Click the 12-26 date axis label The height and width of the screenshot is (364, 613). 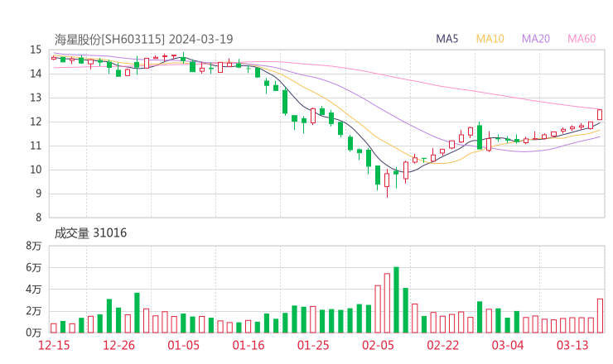[x=118, y=345]
